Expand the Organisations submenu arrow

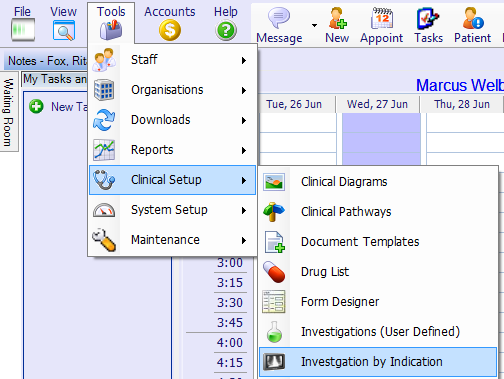(x=244, y=90)
